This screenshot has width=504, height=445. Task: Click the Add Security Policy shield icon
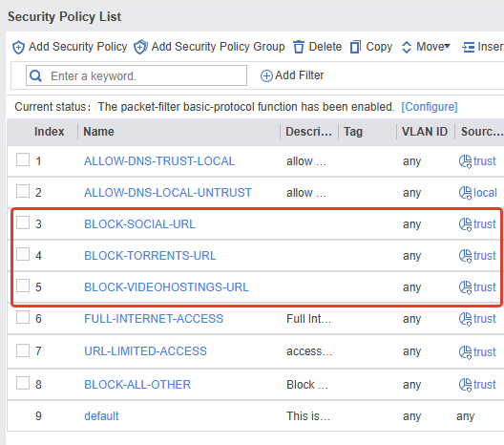pyautogui.click(x=18, y=47)
